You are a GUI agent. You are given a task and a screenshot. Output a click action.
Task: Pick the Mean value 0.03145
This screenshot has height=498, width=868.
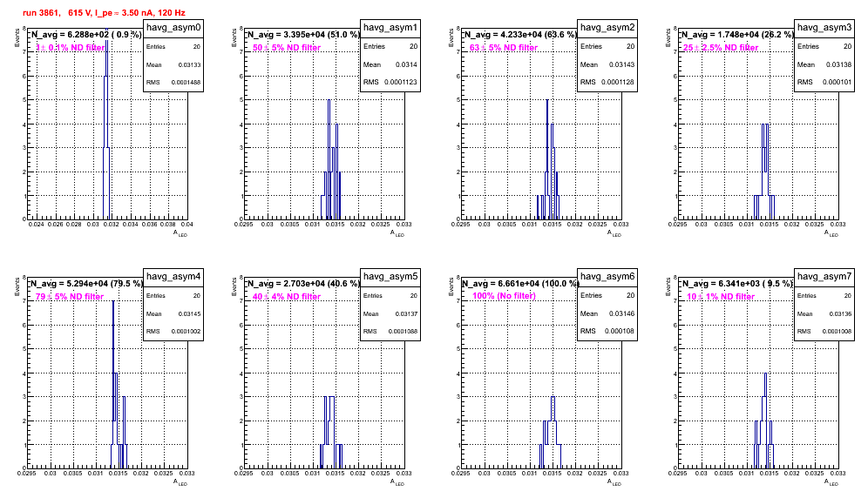[189, 313]
